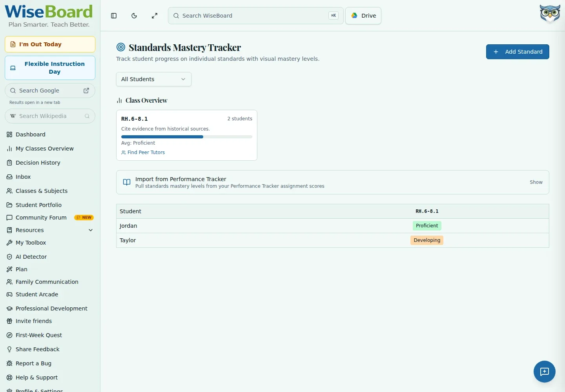Click the Search Wikipedia field

50,116
